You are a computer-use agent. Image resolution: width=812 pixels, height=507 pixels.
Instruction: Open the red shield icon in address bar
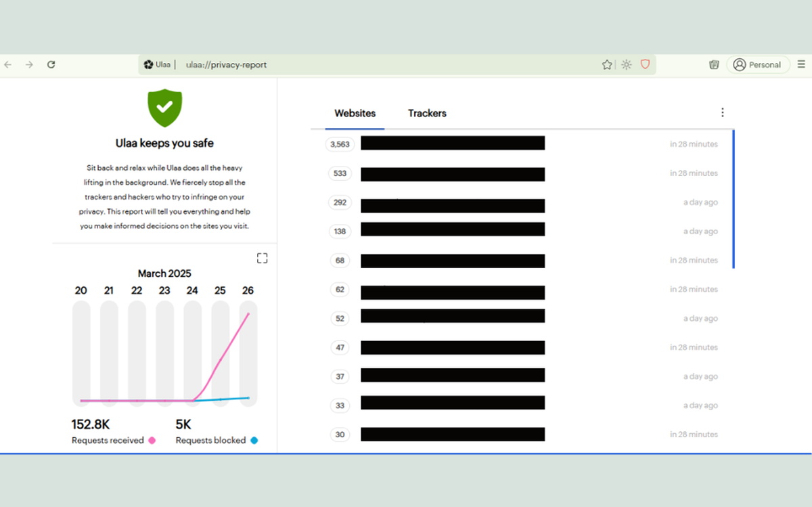(646, 65)
